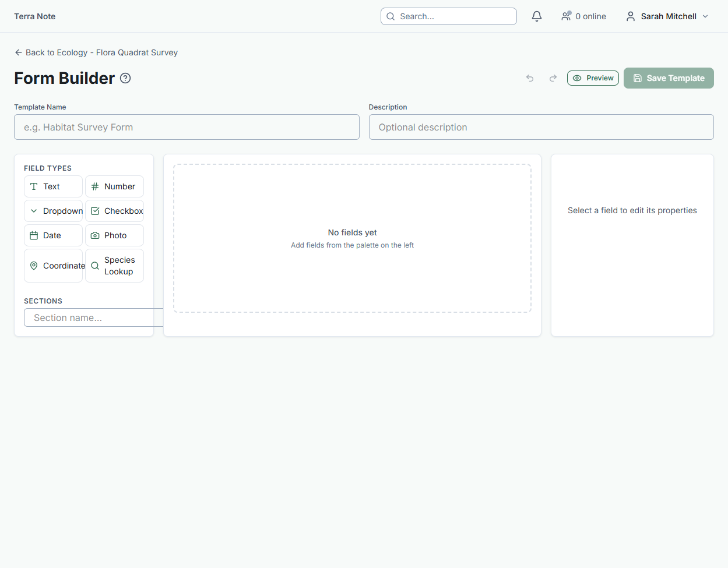The width and height of the screenshot is (728, 568).
Task: Add a Coordinate field from palette
Action: (54, 266)
